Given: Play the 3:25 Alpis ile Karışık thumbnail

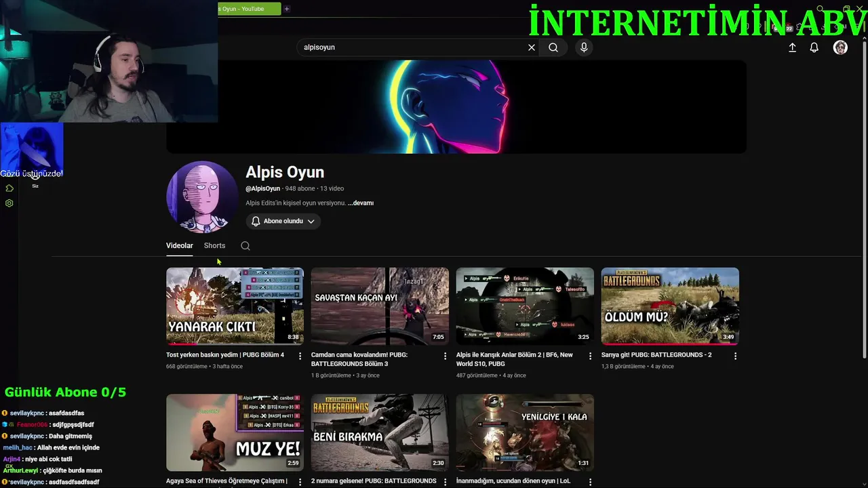Looking at the screenshot, I should [x=525, y=306].
